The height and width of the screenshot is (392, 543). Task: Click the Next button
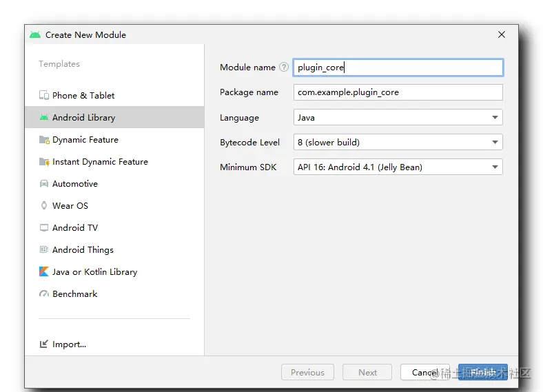click(x=367, y=372)
